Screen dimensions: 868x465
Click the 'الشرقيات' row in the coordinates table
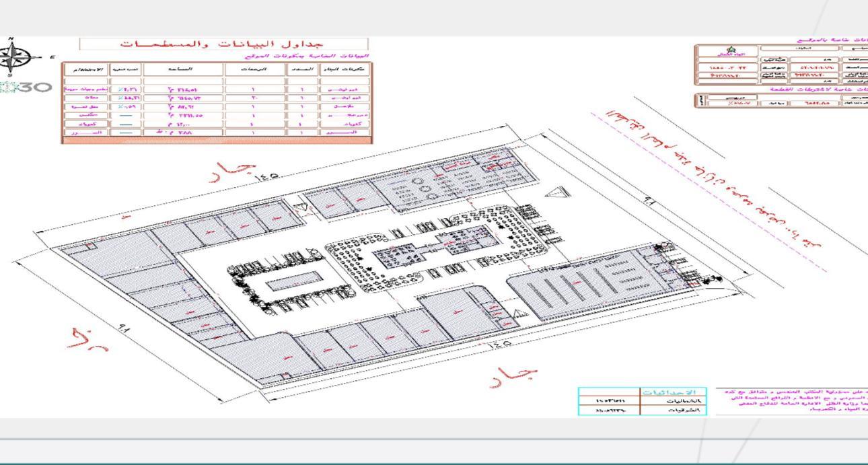tap(643, 410)
